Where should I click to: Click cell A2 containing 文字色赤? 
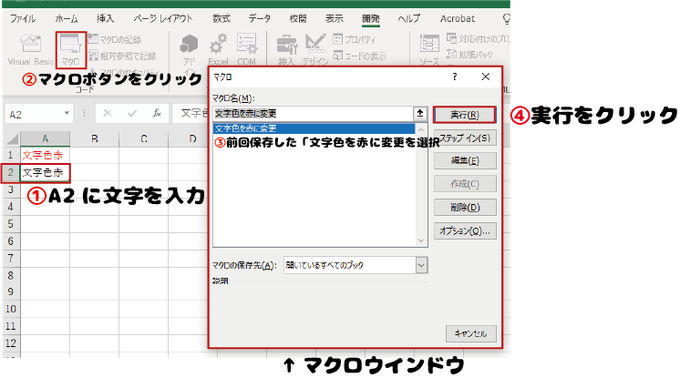pos(45,173)
